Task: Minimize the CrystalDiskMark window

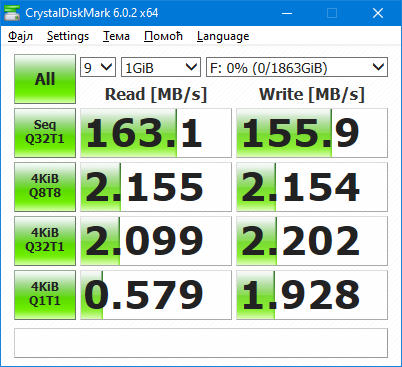Action: [287, 13]
